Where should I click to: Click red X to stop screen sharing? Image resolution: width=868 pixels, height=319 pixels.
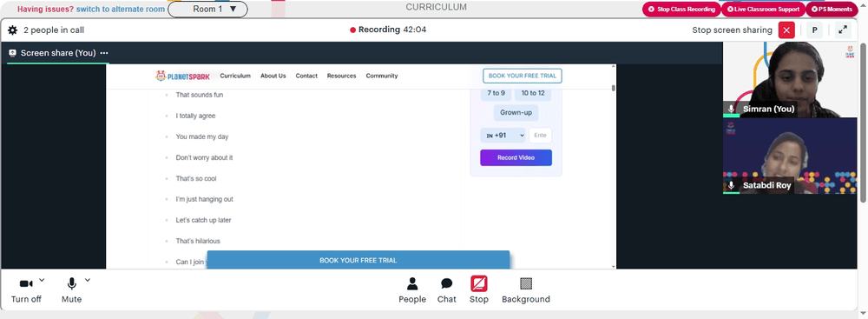786,30
